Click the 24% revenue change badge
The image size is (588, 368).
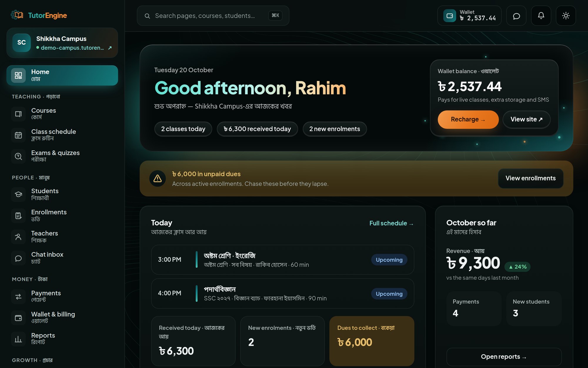517,267
